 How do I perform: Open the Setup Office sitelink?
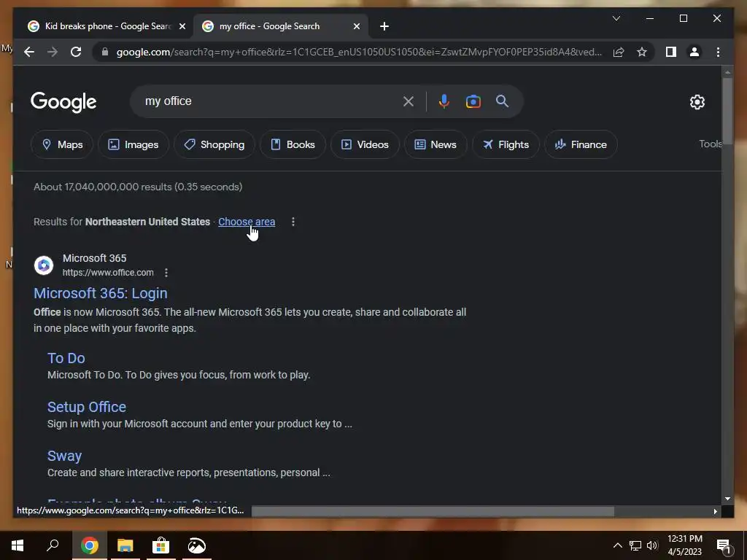pyautogui.click(x=87, y=407)
